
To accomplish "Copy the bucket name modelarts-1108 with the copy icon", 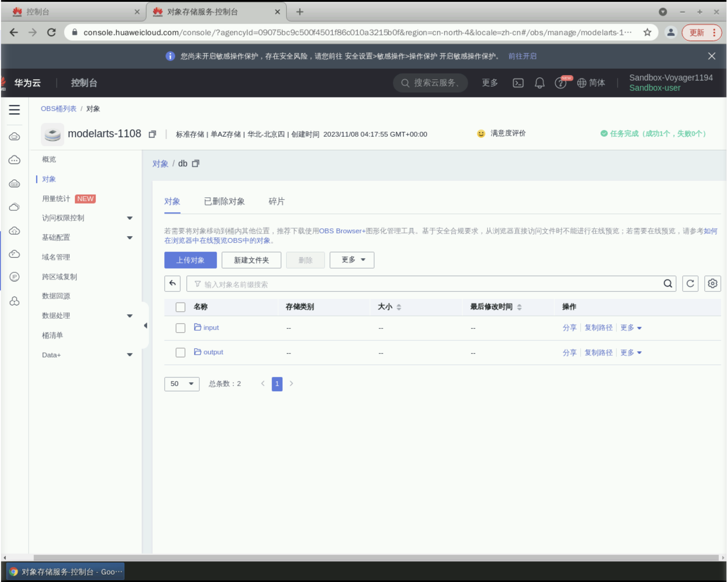I will pyautogui.click(x=152, y=134).
